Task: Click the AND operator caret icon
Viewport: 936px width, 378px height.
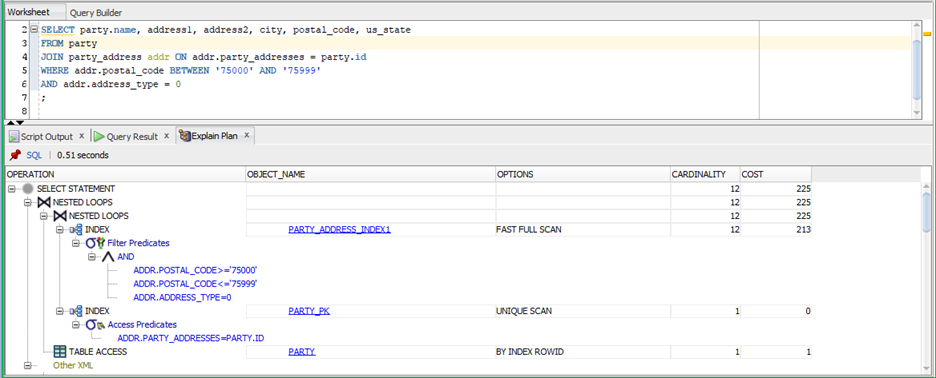Action: click(x=109, y=257)
